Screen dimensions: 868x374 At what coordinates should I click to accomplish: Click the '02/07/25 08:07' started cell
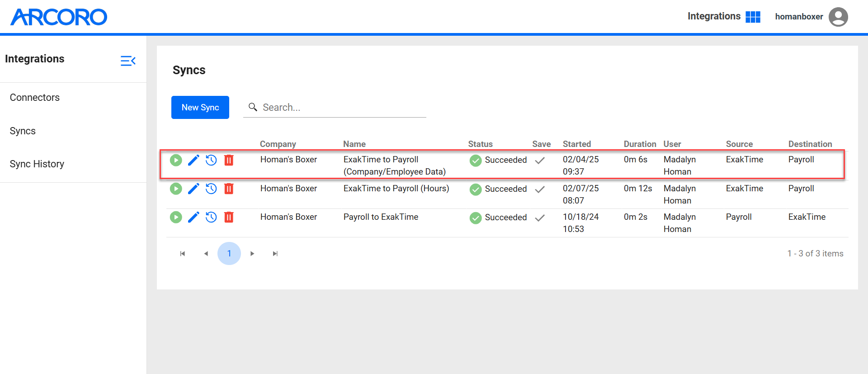click(x=581, y=194)
